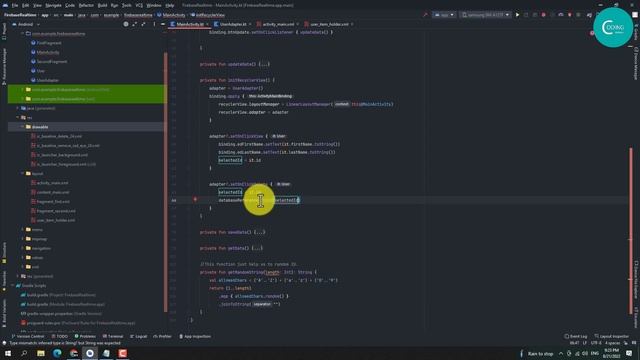Image resolution: width=640 pixels, height=360 pixels.
Task: Expand the folded saveData function body
Action: pyautogui.click(x=259, y=232)
